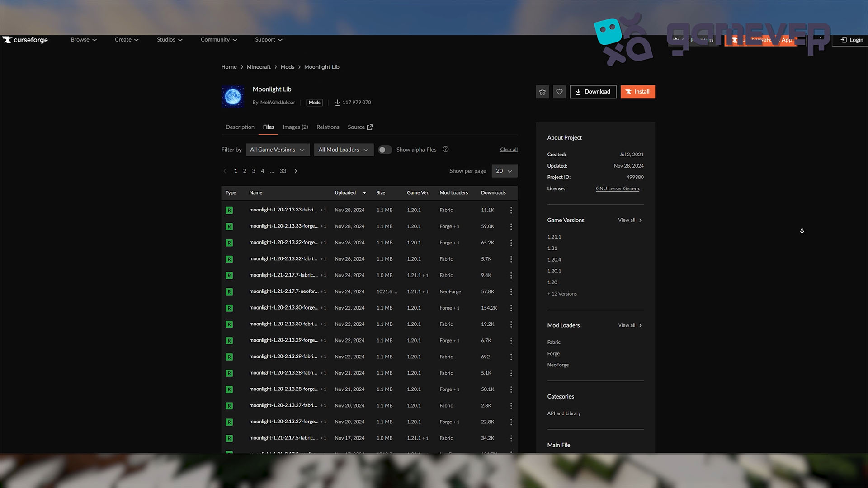
Task: Open the Moonlight Lib project thumbnail image
Action: (x=232, y=96)
